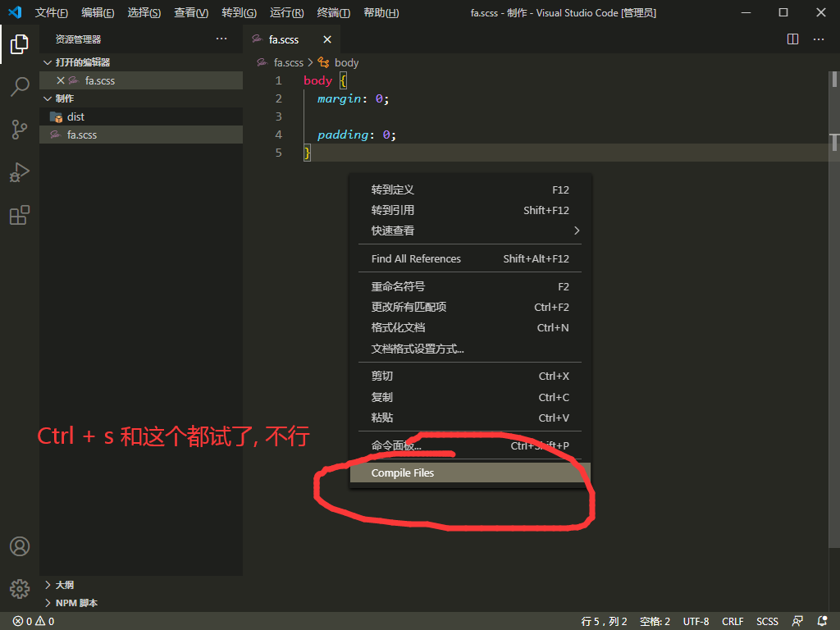Choose 粘贴 in context menu
This screenshot has width=840, height=630.
470,418
